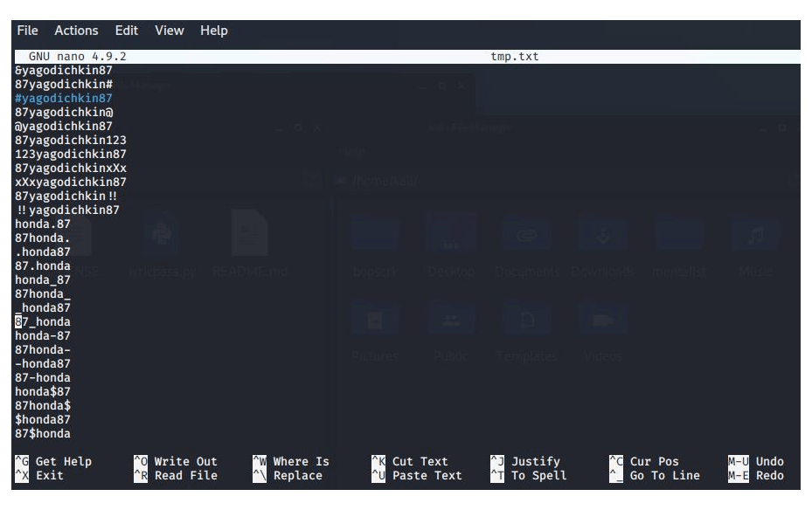This screenshot has width=812, height=510.
Task: Place cursor on 87.honda line
Action: [x=43, y=265]
